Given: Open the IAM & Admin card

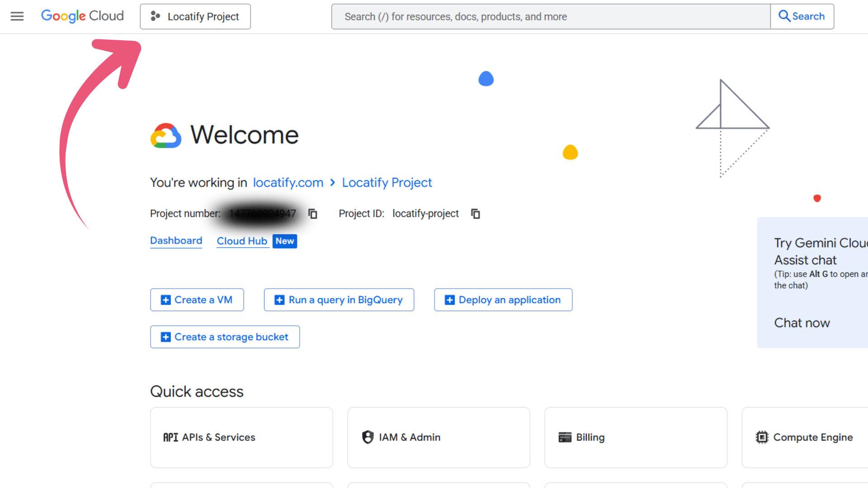Looking at the screenshot, I should click(439, 437).
